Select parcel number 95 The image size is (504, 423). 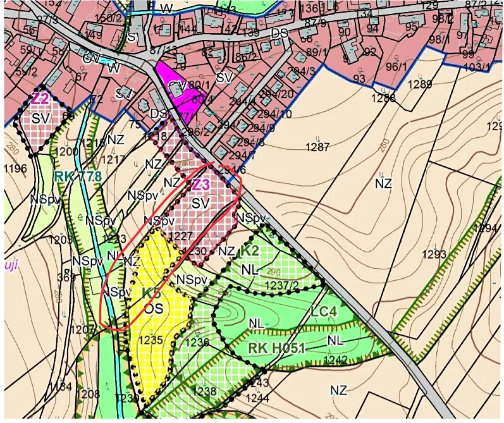coord(411,27)
